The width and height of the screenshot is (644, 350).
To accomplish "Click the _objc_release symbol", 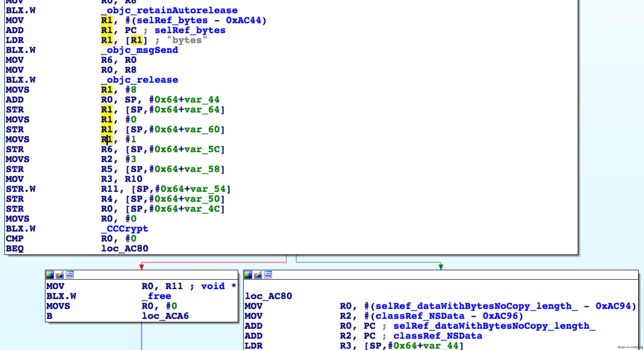I will click(139, 80).
